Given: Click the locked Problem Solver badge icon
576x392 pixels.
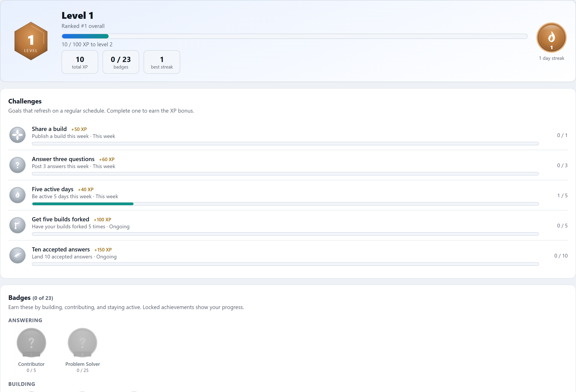Looking at the screenshot, I should pos(82,343).
